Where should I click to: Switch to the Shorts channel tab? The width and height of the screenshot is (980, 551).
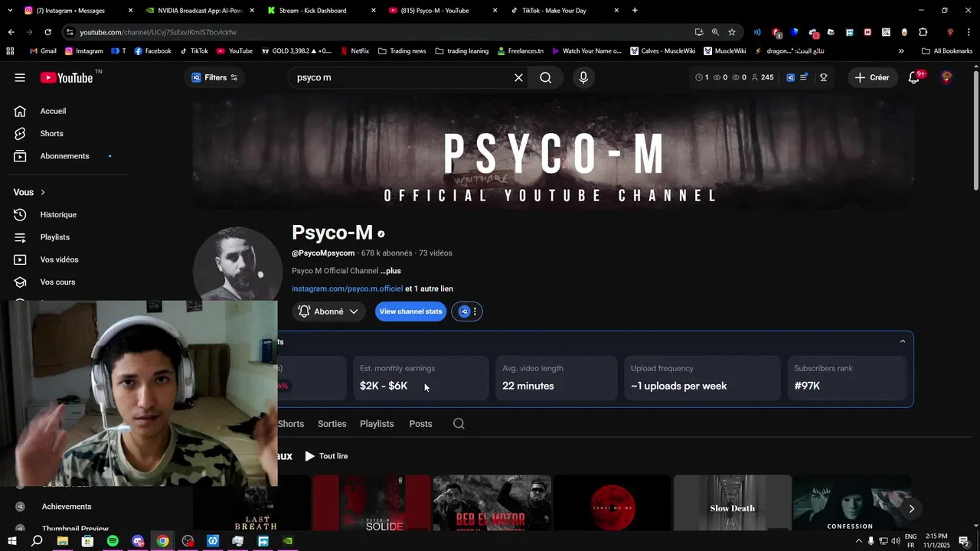[291, 424]
